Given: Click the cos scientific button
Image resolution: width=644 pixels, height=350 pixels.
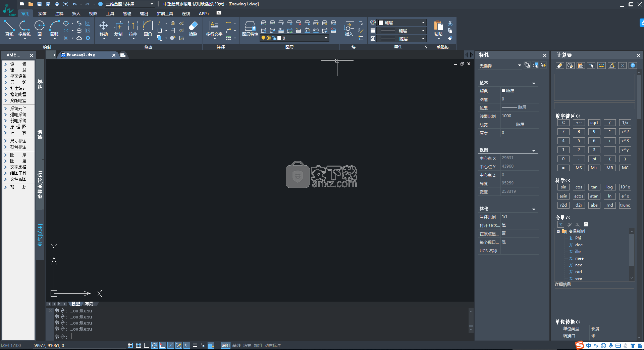Looking at the screenshot, I should point(579,187).
